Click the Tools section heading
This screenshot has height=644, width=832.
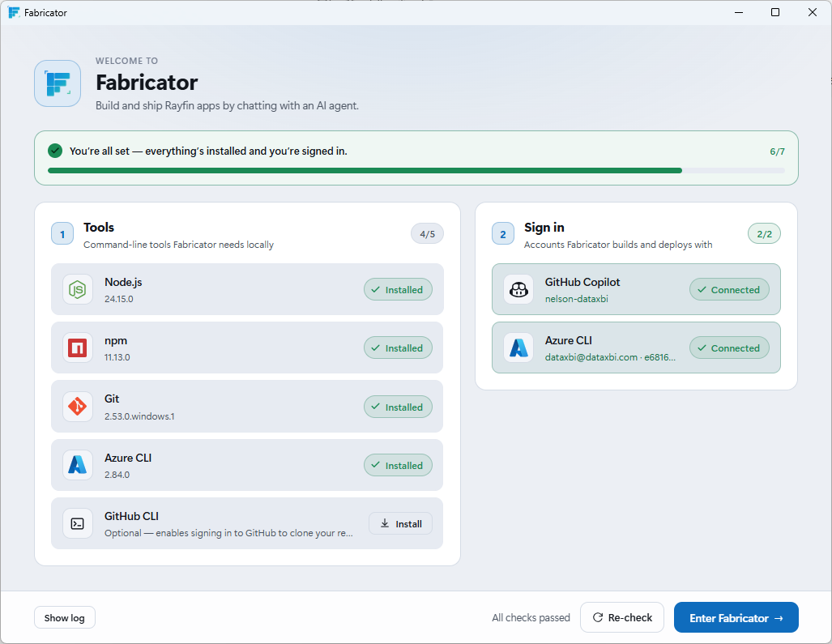point(99,227)
